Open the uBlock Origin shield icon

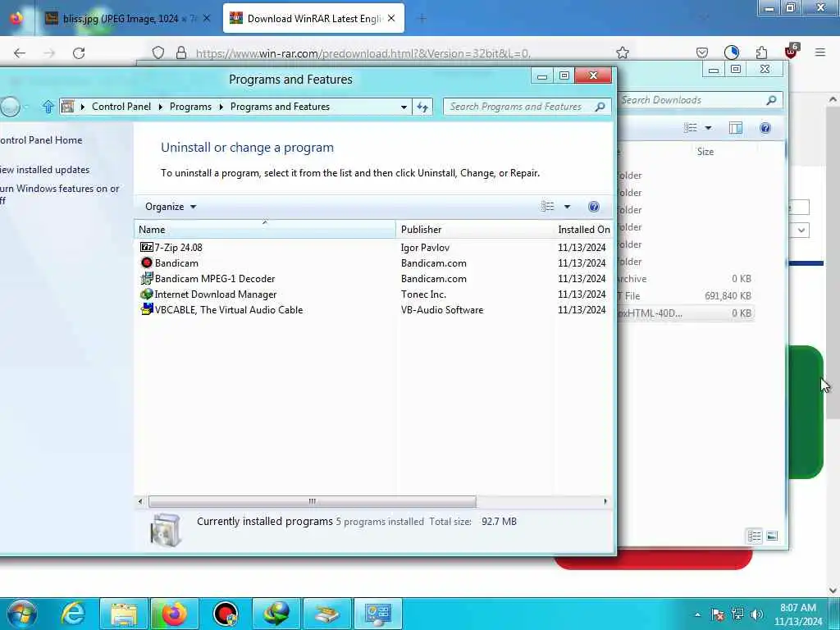tap(792, 52)
